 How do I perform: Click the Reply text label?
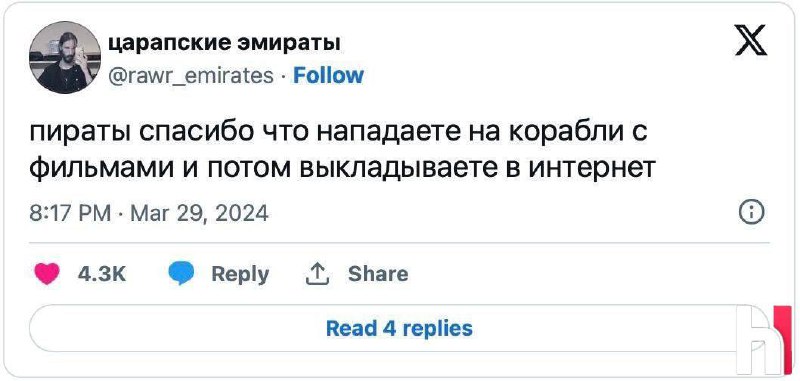240,275
